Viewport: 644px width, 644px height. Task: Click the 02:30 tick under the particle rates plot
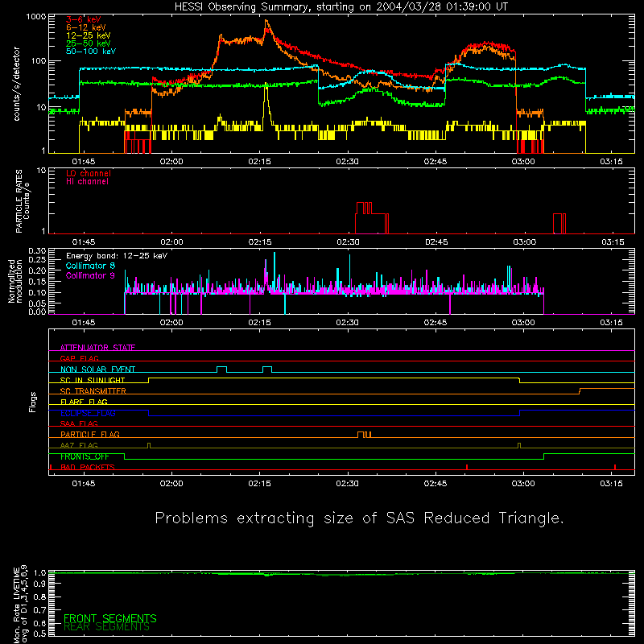(348, 242)
